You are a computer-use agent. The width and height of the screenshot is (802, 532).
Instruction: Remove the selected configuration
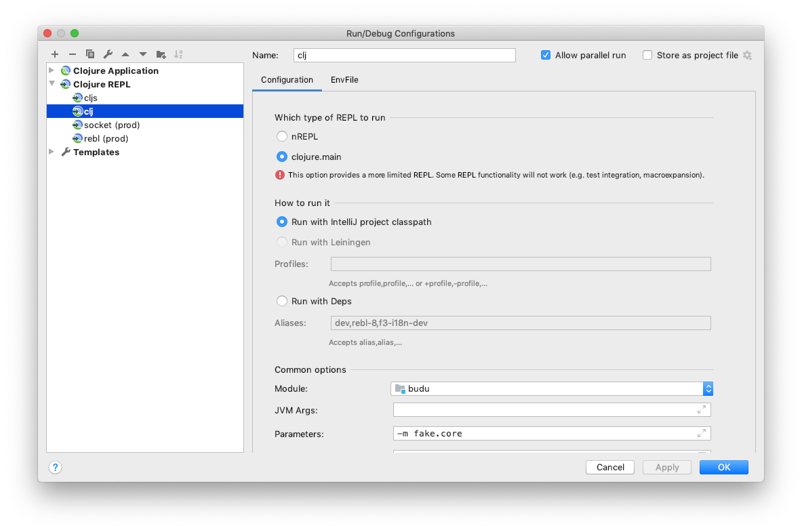pyautogui.click(x=73, y=54)
